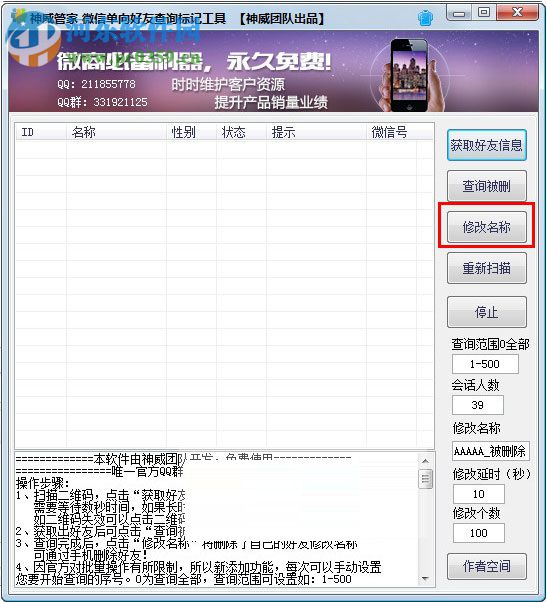Click the 操作步骤: line in the log
The height and width of the screenshot is (602, 547).
pos(43,483)
